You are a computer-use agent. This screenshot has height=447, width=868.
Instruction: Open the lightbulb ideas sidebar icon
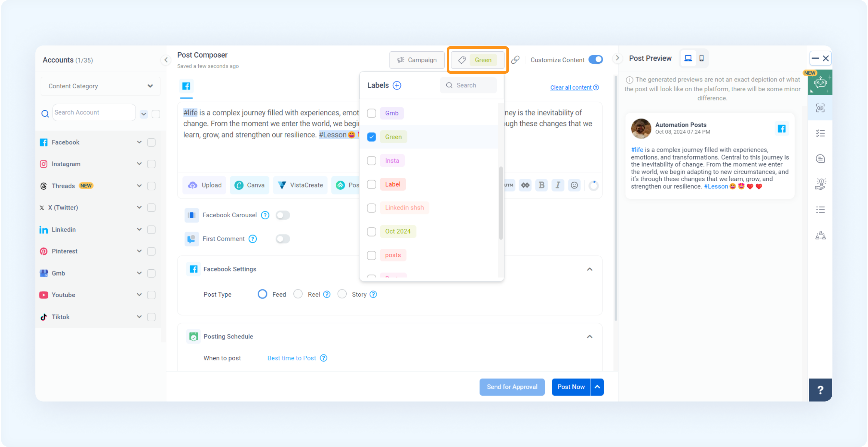820,184
